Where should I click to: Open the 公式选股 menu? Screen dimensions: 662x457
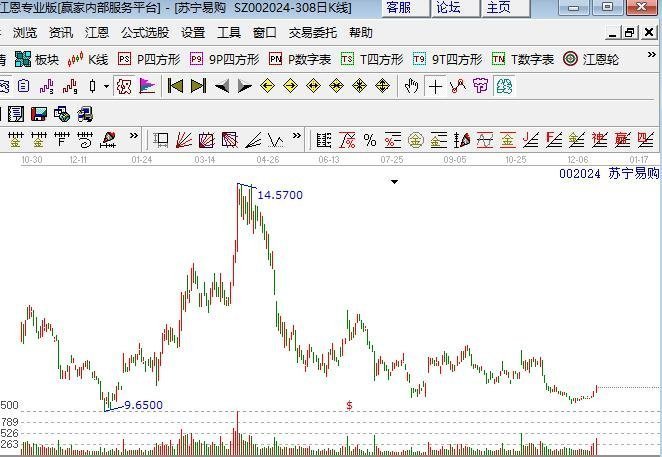pos(145,33)
